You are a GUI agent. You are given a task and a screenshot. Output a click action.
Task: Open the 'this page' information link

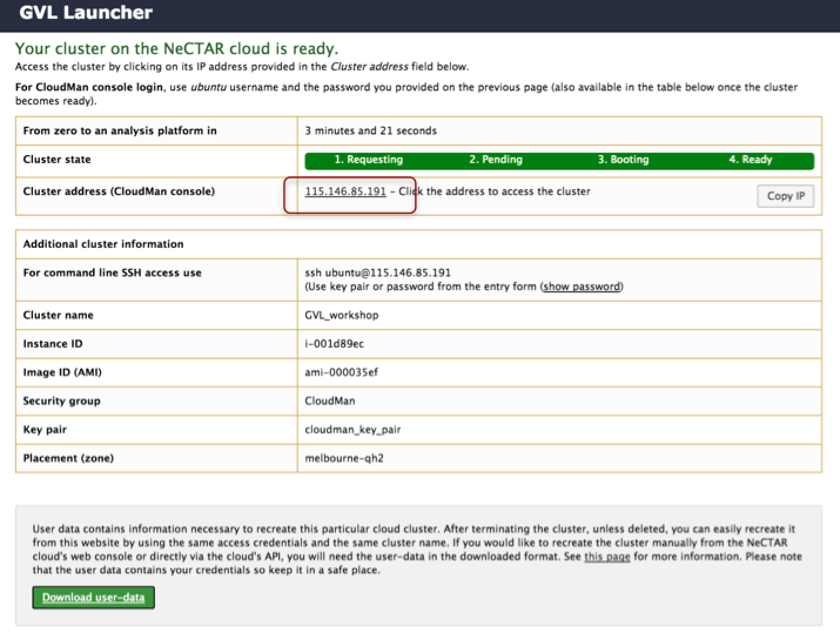click(607, 556)
